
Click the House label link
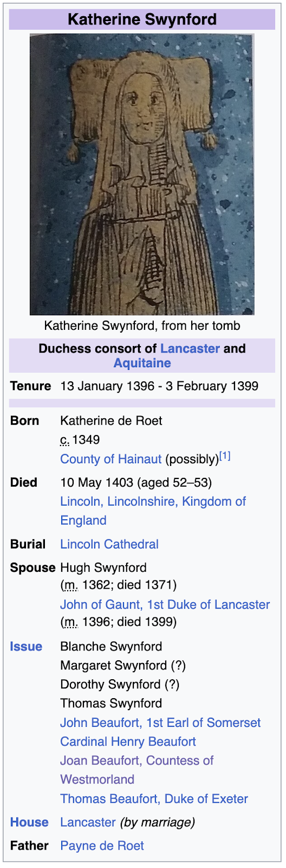point(29,822)
